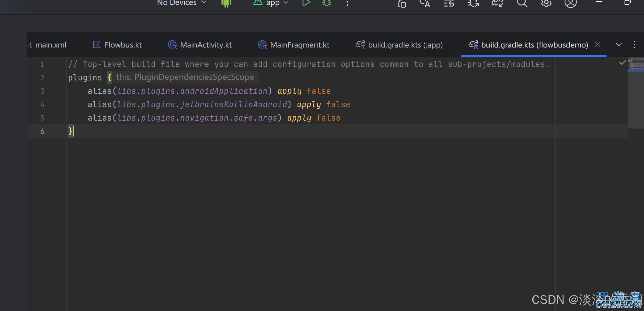Click the MainActivity.kt class icon

pos(172,45)
